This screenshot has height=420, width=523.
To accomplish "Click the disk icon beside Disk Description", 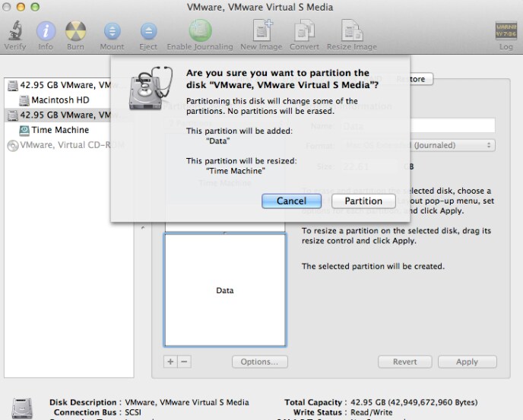I will pos(22,408).
